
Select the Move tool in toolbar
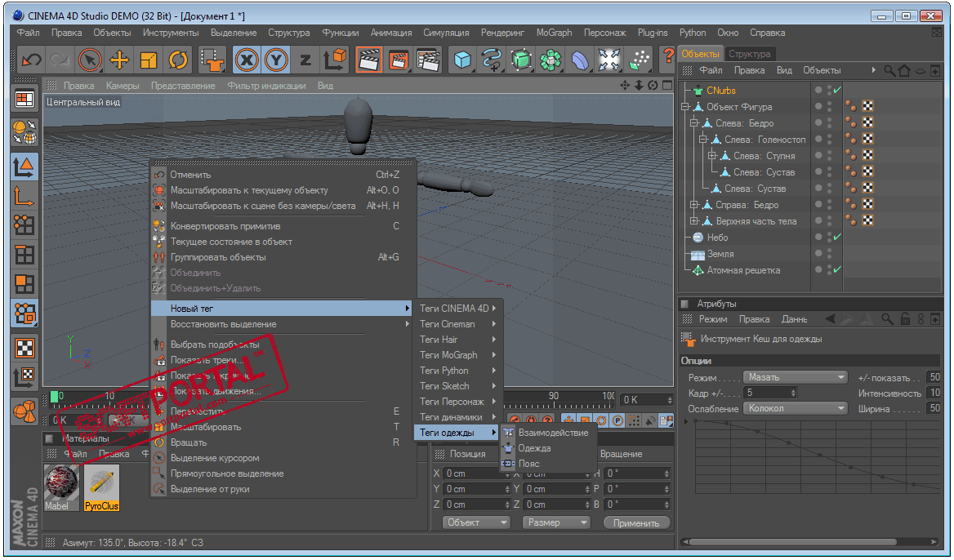(119, 60)
